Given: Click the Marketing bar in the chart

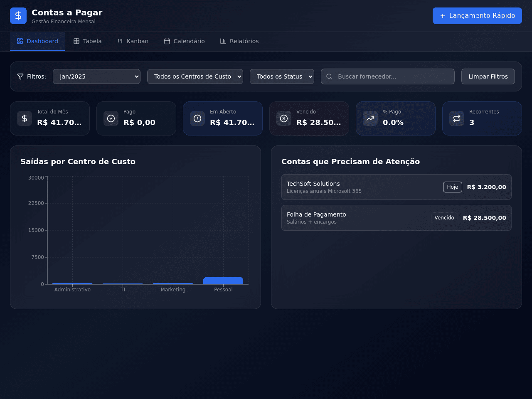Looking at the screenshot, I should [173, 283].
